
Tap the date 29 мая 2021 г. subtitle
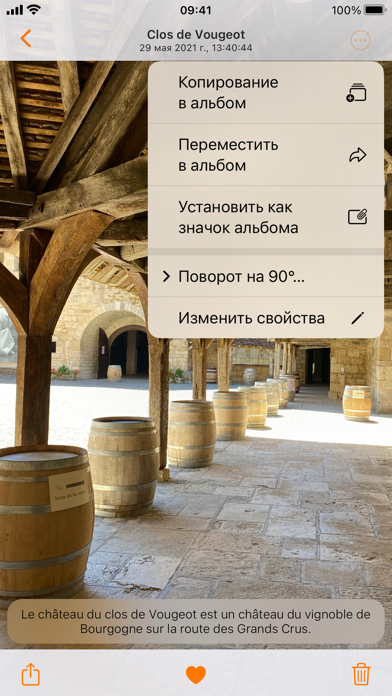196,48
